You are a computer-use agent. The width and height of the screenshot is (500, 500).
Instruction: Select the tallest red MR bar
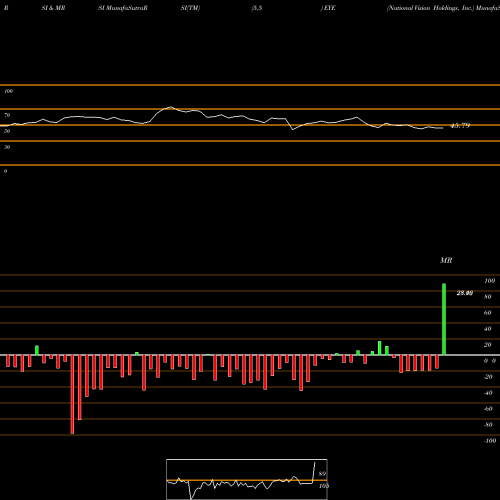(x=72, y=394)
